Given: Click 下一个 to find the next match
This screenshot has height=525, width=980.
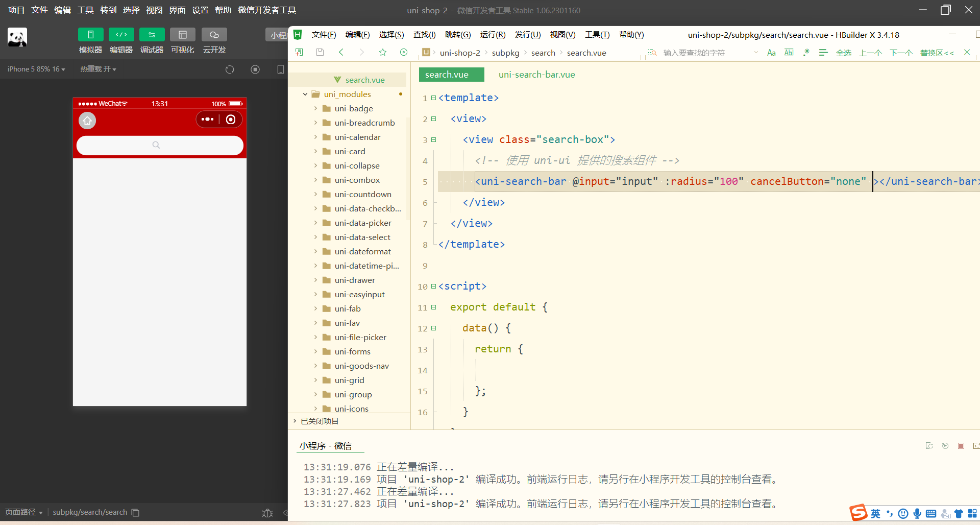Looking at the screenshot, I should pos(901,52).
